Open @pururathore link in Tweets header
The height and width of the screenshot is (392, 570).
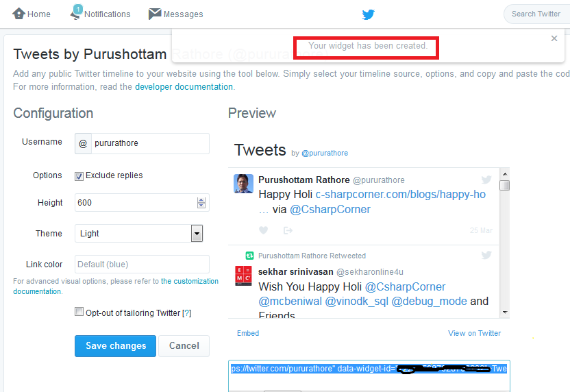[x=325, y=153]
